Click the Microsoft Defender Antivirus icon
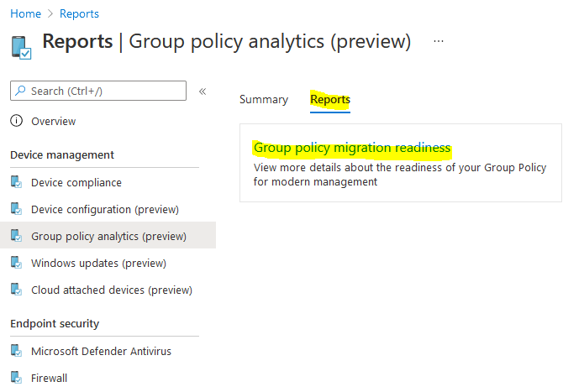Viewport: 584px width, 392px height. pos(16,351)
